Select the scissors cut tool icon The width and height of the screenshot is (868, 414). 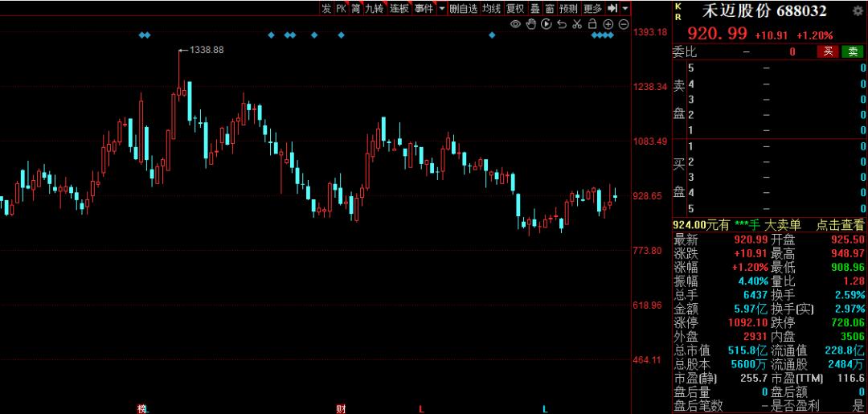pyautogui.click(x=577, y=24)
